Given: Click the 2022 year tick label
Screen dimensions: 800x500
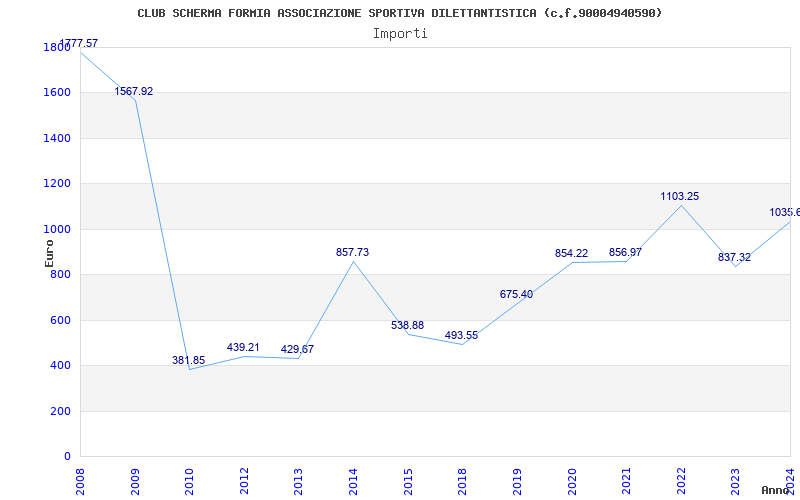Looking at the screenshot, I should pos(681,482).
